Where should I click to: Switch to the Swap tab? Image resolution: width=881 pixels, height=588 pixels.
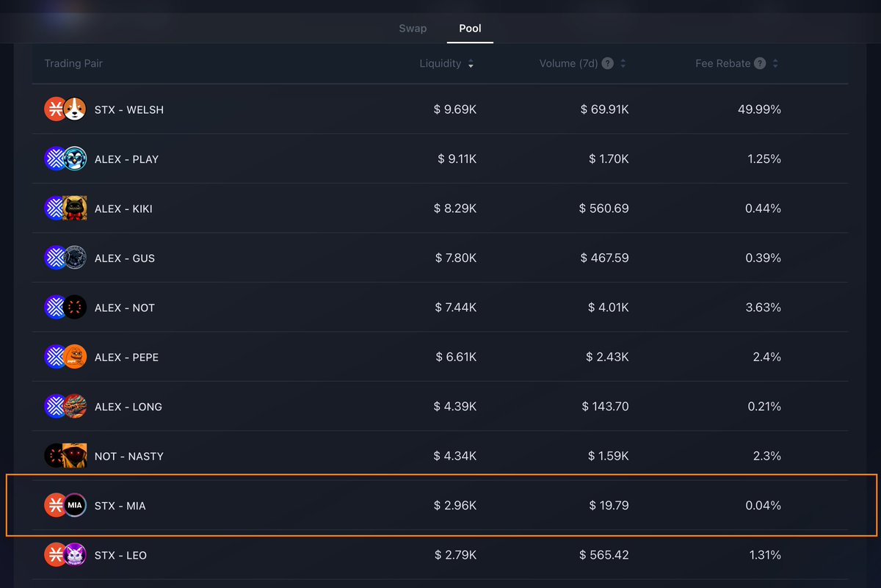tap(413, 29)
